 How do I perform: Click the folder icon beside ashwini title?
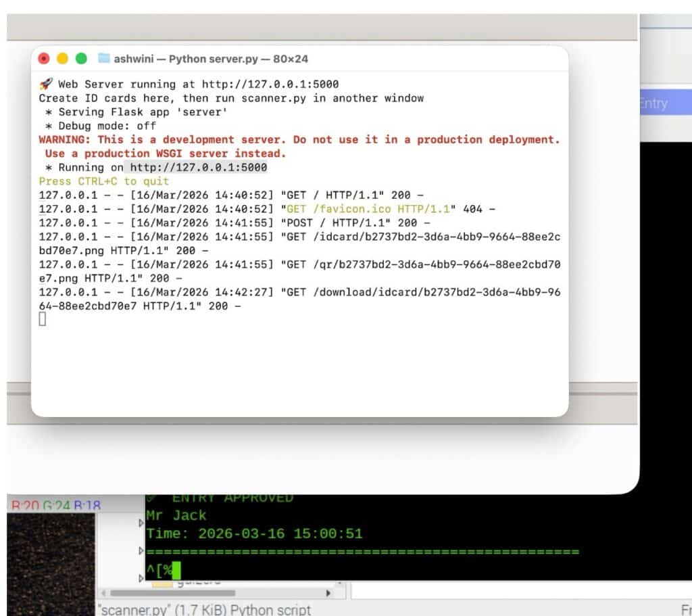pyautogui.click(x=103, y=59)
